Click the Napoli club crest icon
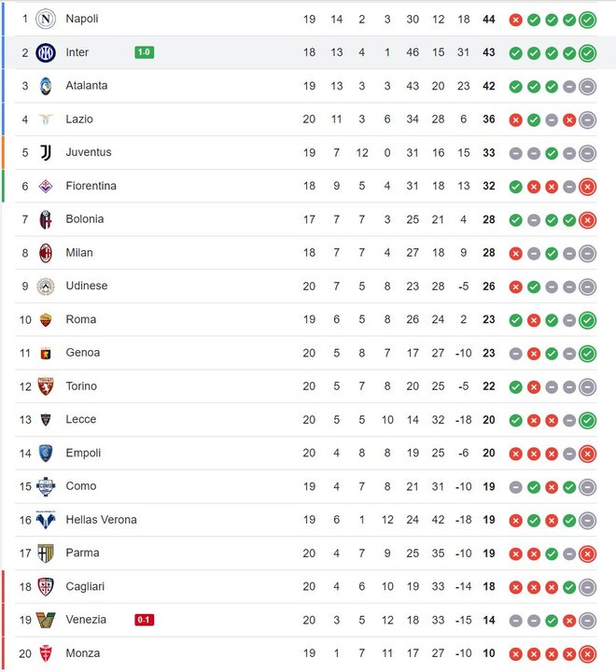 (x=46, y=19)
